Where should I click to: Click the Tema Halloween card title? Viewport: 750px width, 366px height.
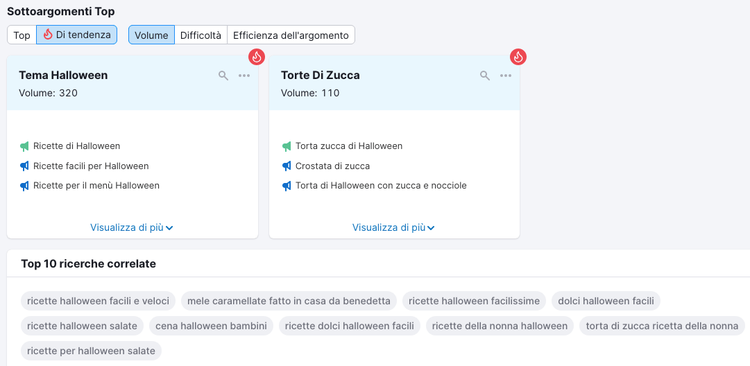[x=63, y=75]
